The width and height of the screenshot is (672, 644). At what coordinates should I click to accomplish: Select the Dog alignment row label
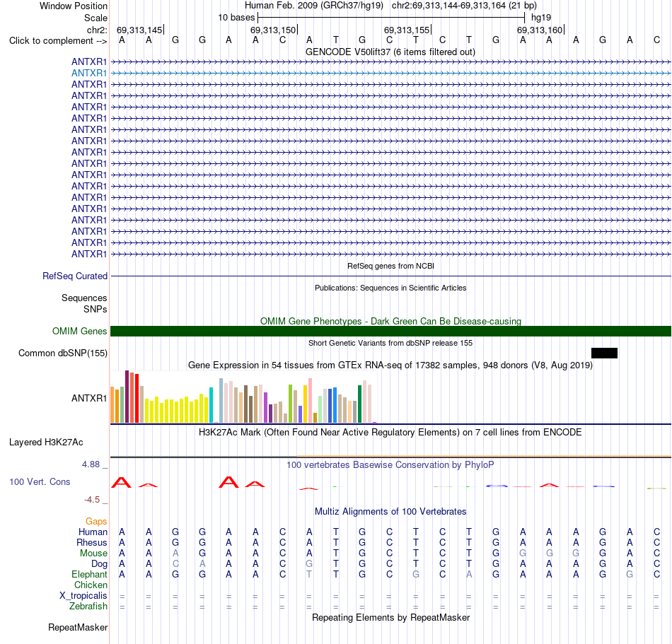coord(99,564)
